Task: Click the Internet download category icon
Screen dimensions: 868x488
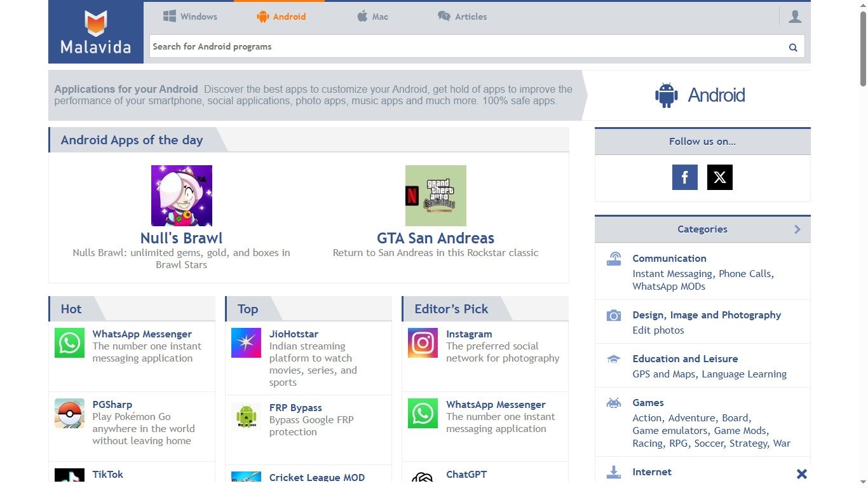Action: coord(613,472)
